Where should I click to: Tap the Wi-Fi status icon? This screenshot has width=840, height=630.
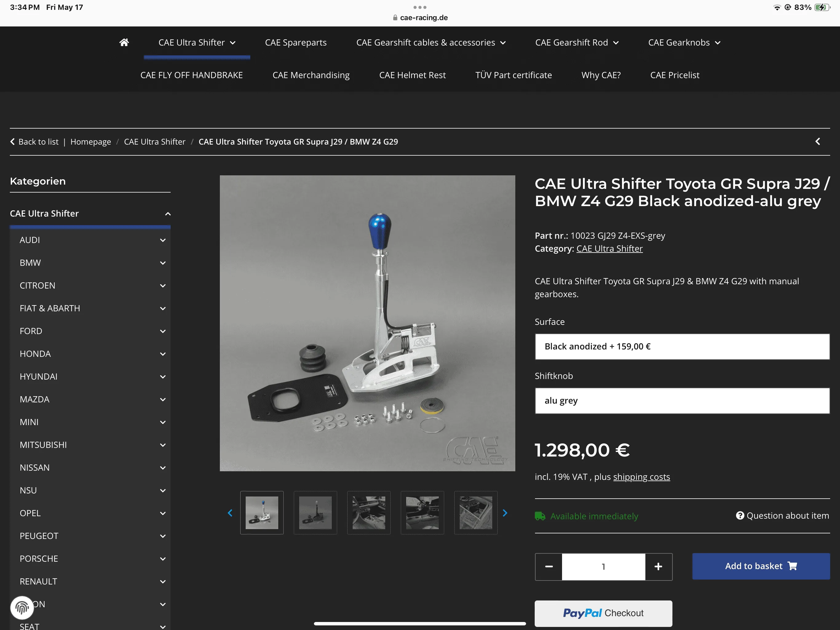[x=777, y=7]
